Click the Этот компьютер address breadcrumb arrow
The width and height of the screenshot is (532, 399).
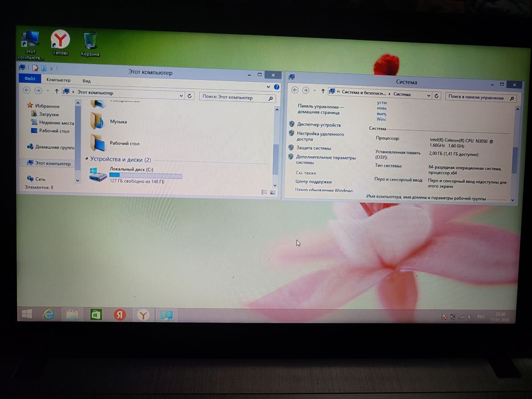click(74, 92)
